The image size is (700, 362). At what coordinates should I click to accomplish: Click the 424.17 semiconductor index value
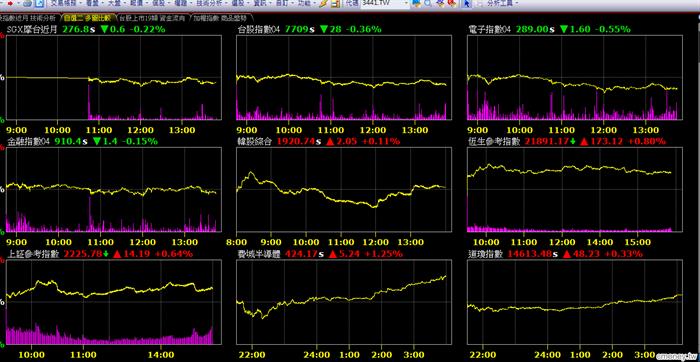(301, 254)
